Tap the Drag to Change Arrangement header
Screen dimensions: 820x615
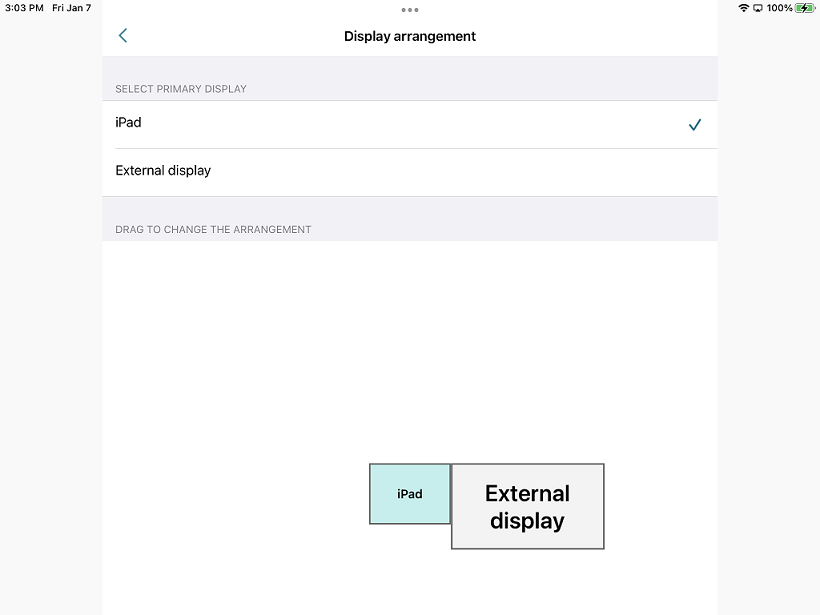pyautogui.click(x=213, y=230)
